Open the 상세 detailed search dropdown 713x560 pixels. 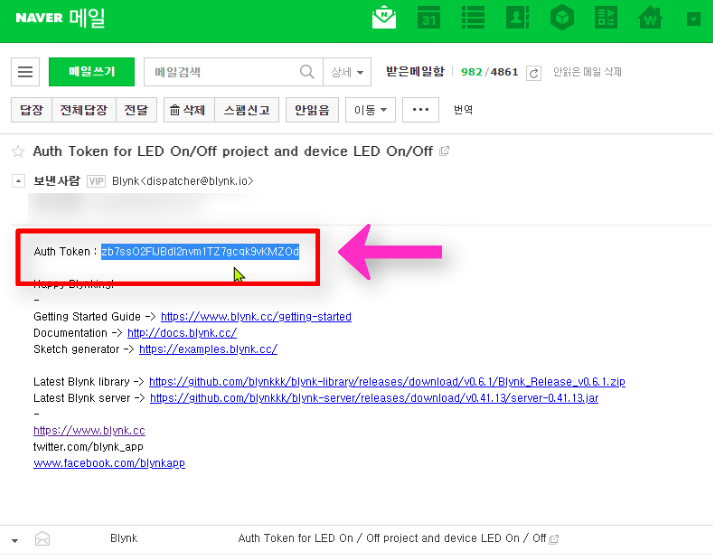[x=347, y=72]
